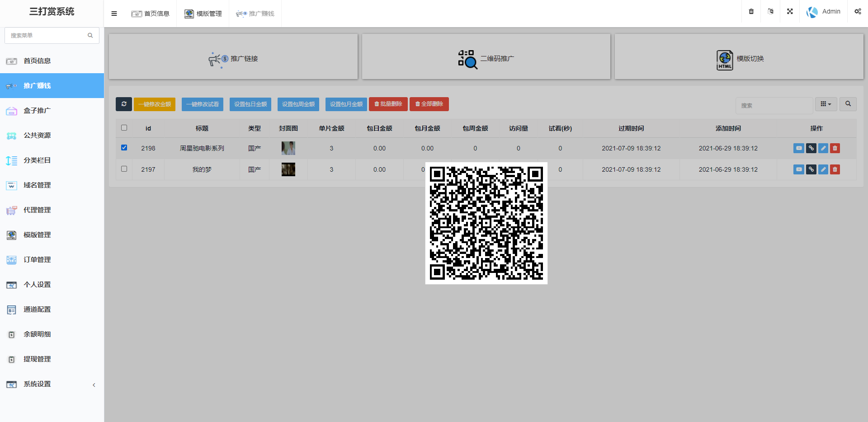Expand the 系统设置 sidebar menu

click(x=52, y=384)
